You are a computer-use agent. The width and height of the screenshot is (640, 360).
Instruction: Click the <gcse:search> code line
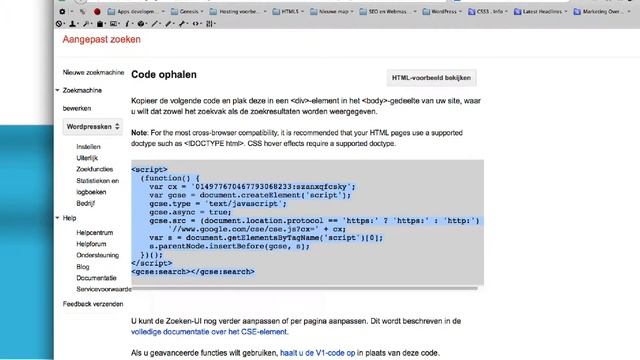(x=193, y=272)
